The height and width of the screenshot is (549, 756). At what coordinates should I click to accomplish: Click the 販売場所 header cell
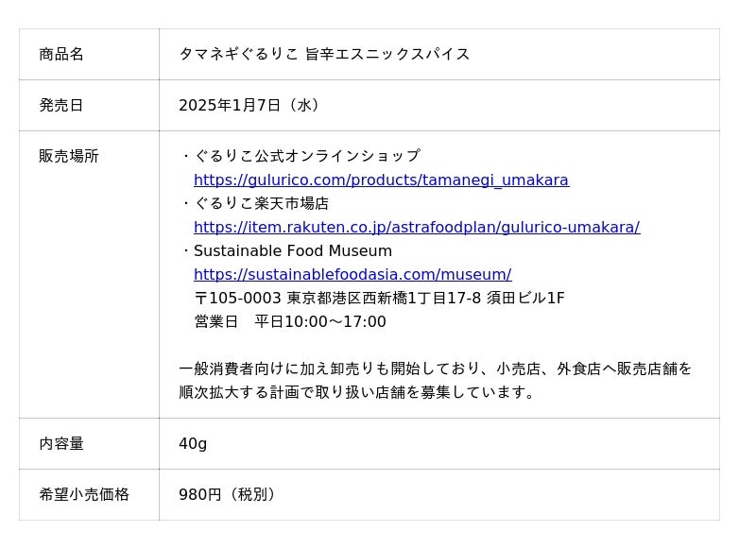click(69, 156)
